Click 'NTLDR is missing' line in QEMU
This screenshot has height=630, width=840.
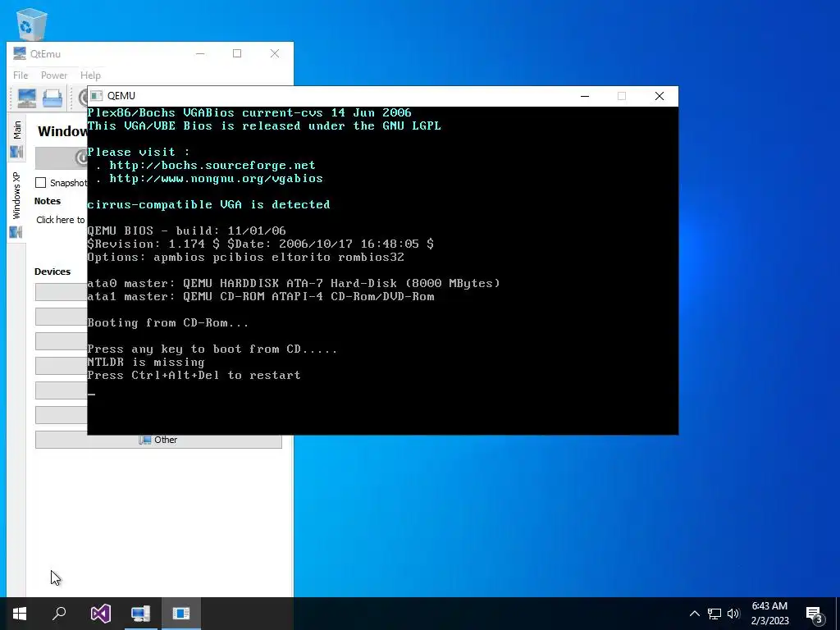pyautogui.click(x=146, y=362)
